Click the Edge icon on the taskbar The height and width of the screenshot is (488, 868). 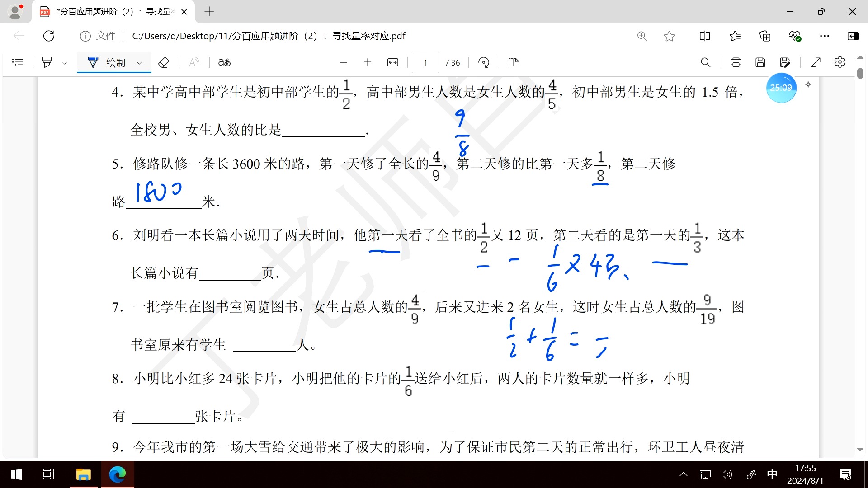point(118,474)
